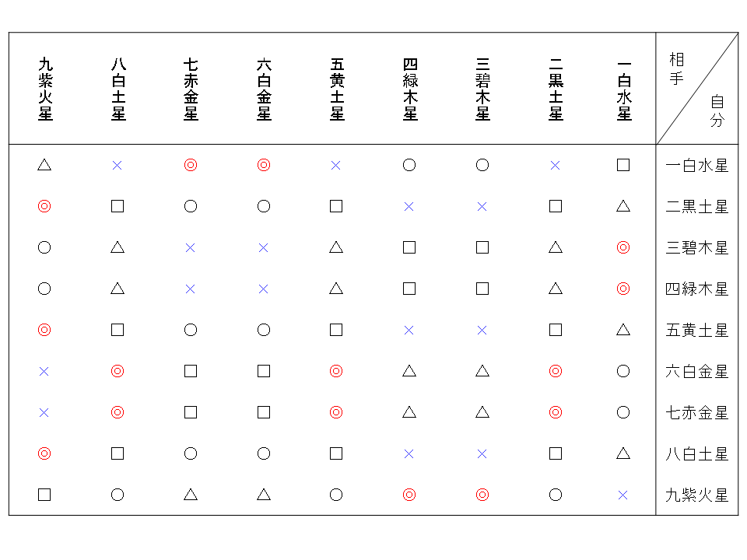Screen dimensions: 747x560
Task: Click red double circle in 九紫火星 row, 三碧木星 column
Action: [x=482, y=495]
